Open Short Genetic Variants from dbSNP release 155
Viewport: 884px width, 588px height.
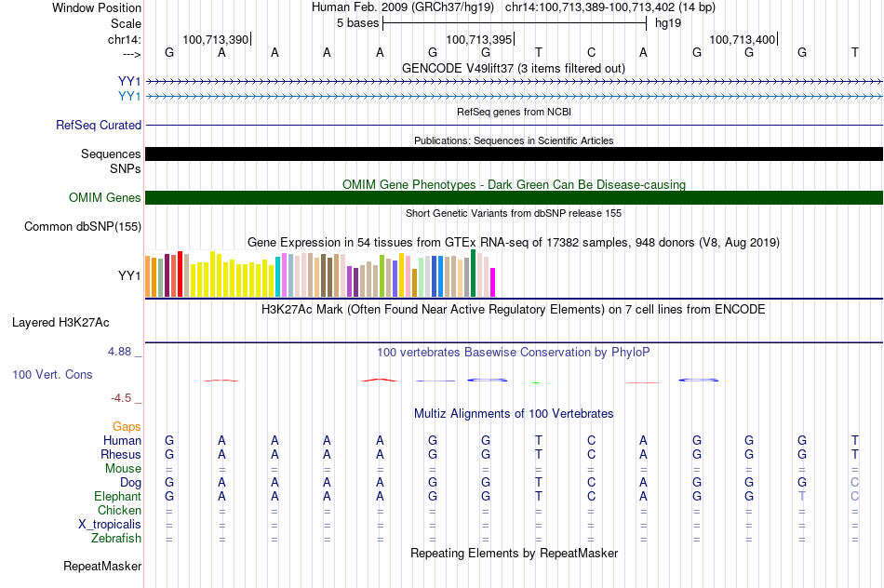pyautogui.click(x=514, y=213)
